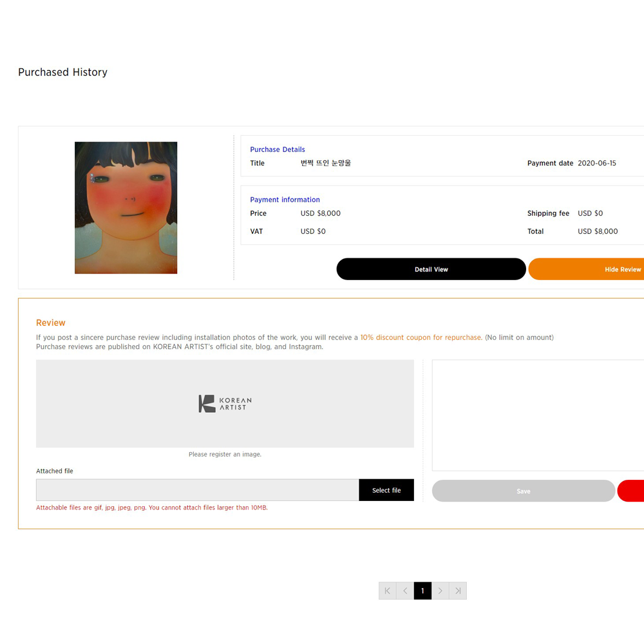Click the 10% discount coupon text
The width and height of the screenshot is (644, 644).
(x=421, y=337)
